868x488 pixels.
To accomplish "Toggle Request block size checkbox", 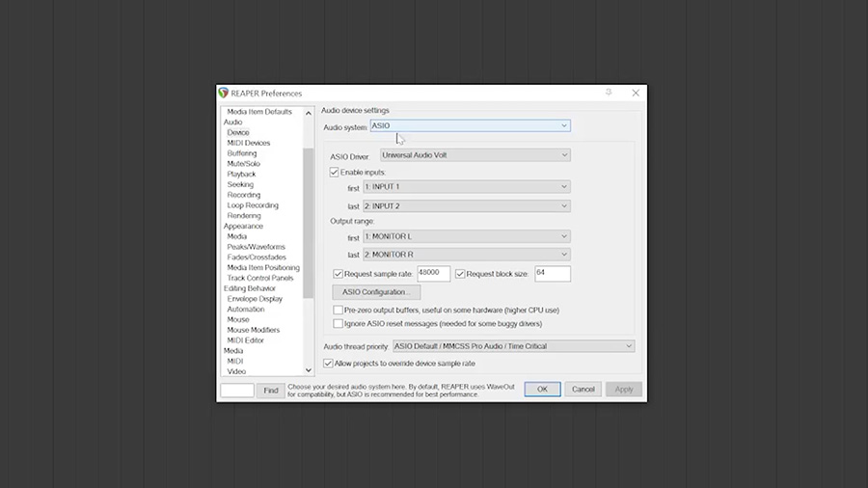I will click(460, 274).
